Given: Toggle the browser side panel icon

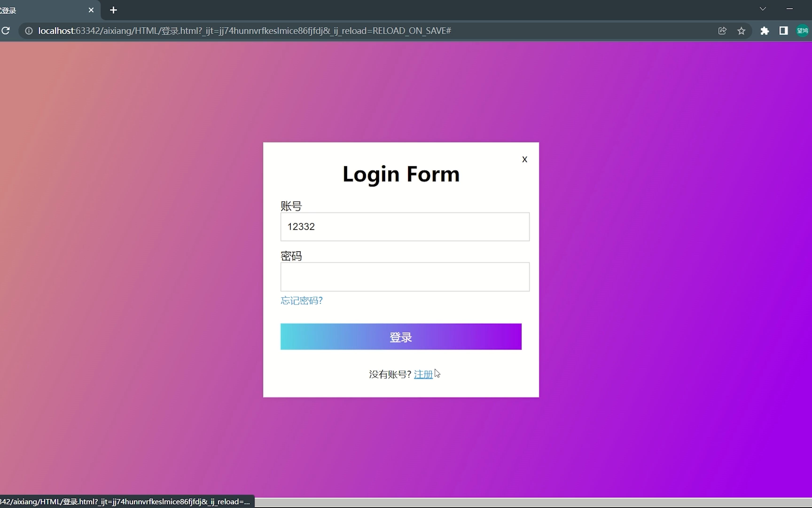Looking at the screenshot, I should click(784, 31).
